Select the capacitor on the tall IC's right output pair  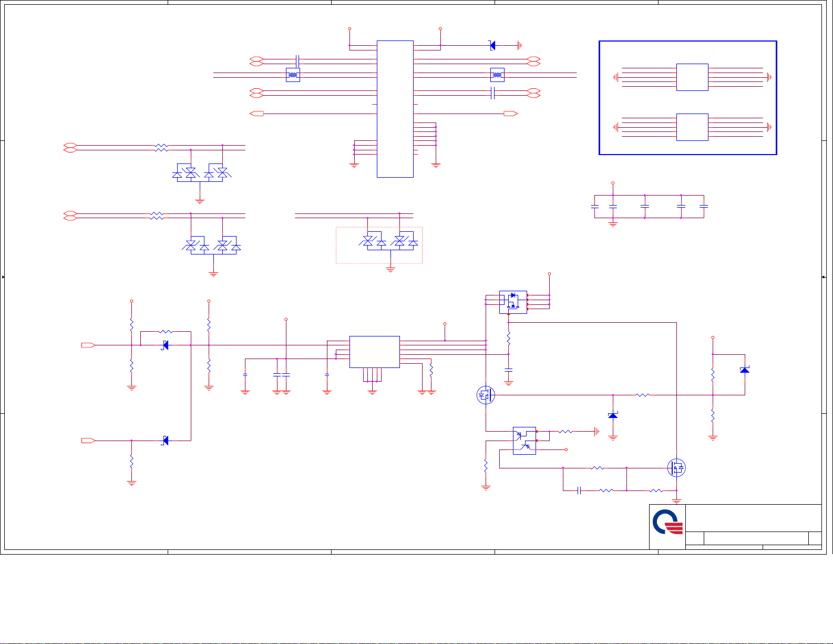[493, 93]
